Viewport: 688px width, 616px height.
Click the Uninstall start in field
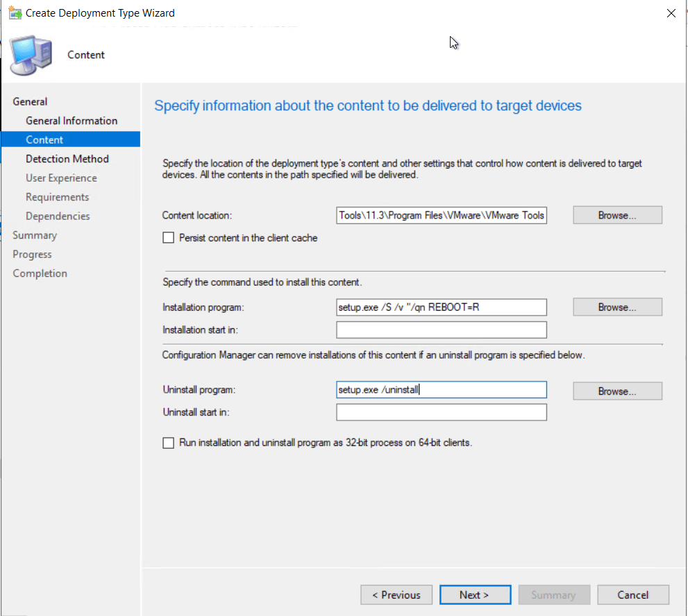click(x=441, y=413)
